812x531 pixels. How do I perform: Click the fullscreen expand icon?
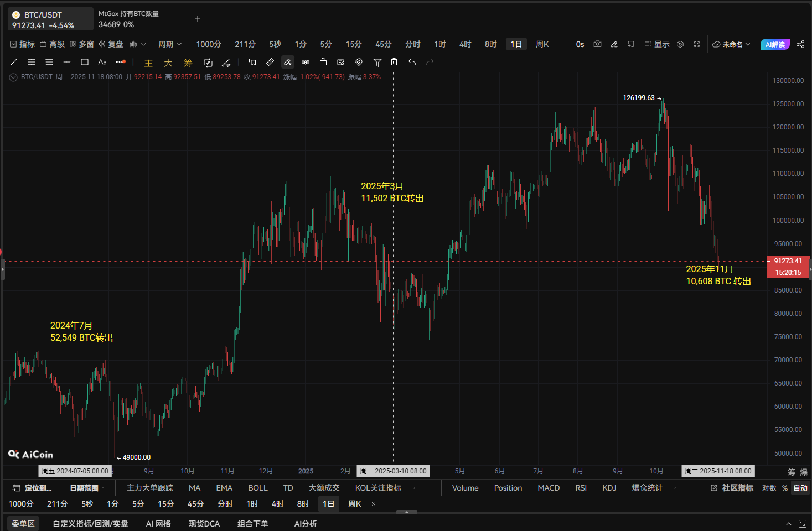point(697,44)
